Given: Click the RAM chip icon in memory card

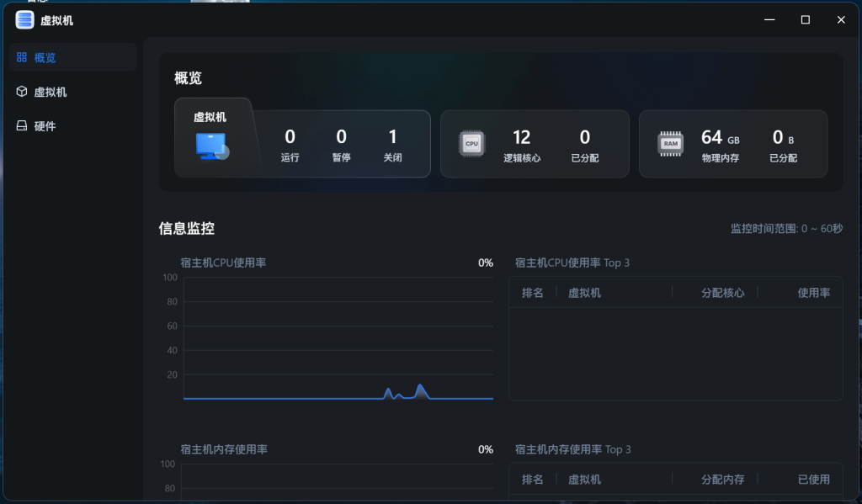Looking at the screenshot, I should click(x=670, y=143).
